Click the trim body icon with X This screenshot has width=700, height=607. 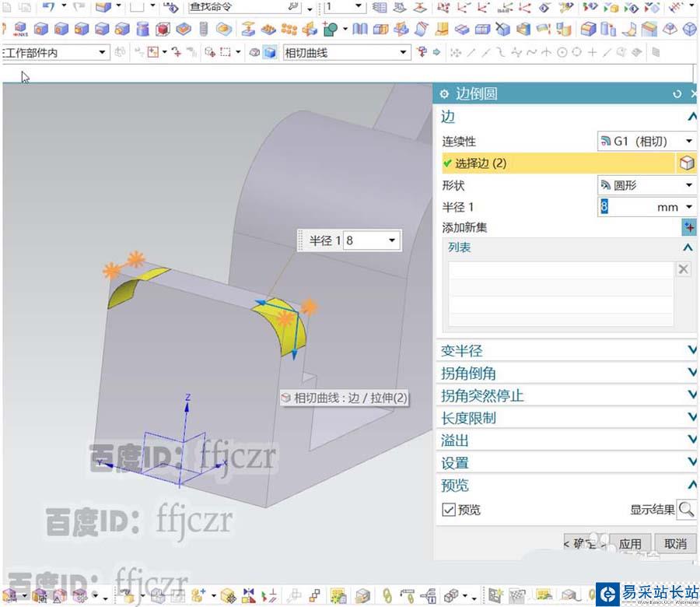point(502,30)
